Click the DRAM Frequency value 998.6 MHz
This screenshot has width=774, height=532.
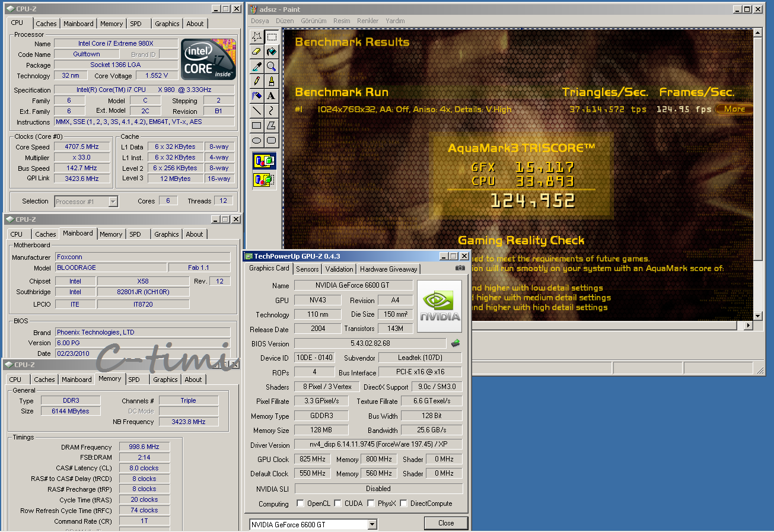144,447
